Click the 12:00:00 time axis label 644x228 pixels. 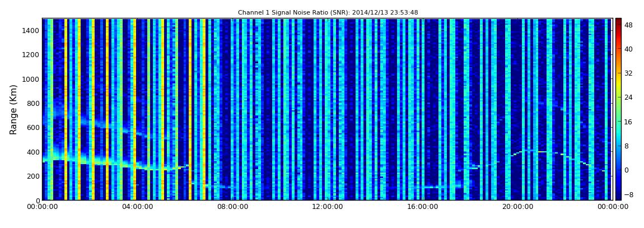pos(328,207)
